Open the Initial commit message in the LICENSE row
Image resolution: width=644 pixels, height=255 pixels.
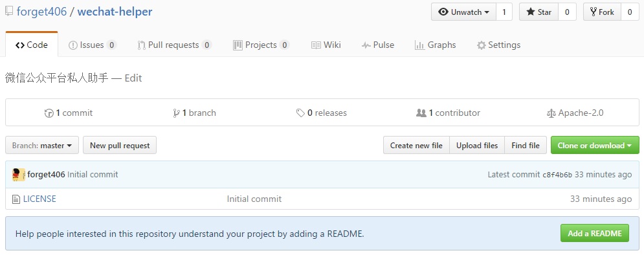pyautogui.click(x=254, y=199)
